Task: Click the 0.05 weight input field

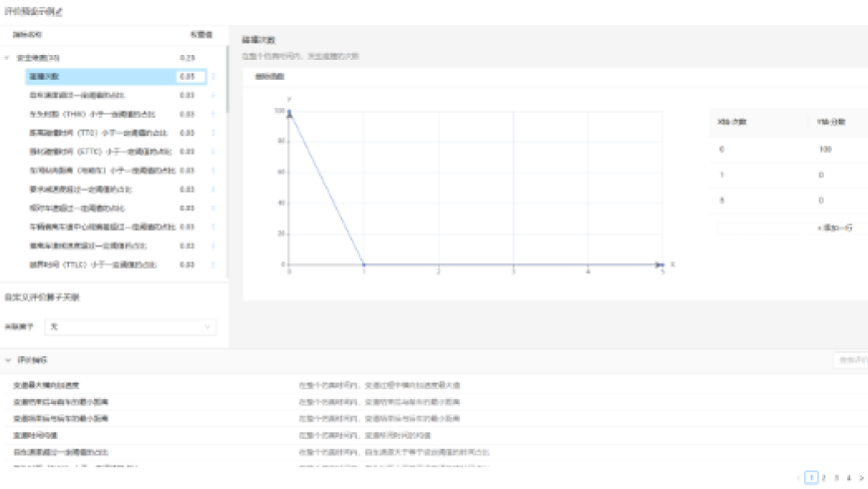Action: click(x=190, y=76)
